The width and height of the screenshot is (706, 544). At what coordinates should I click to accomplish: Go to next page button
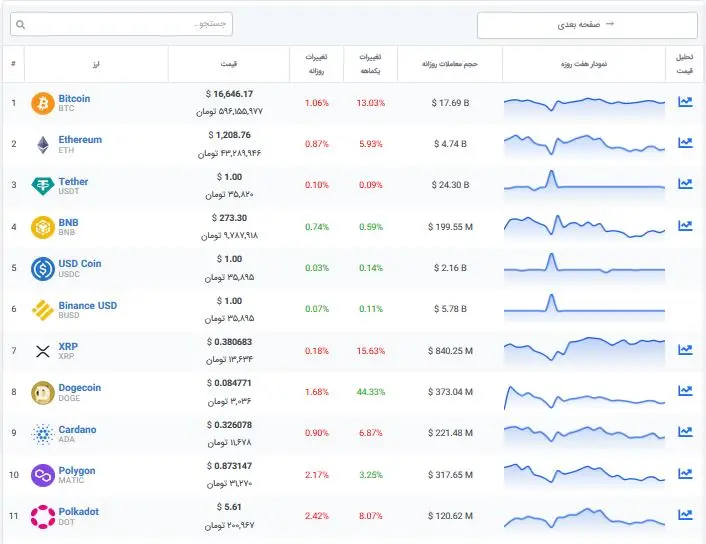click(x=587, y=25)
